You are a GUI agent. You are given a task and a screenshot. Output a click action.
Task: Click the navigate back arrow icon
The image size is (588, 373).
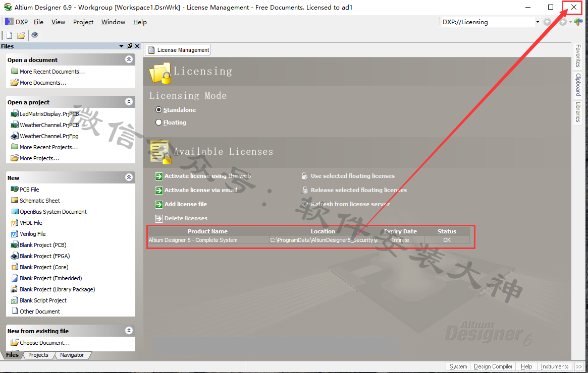(x=547, y=22)
